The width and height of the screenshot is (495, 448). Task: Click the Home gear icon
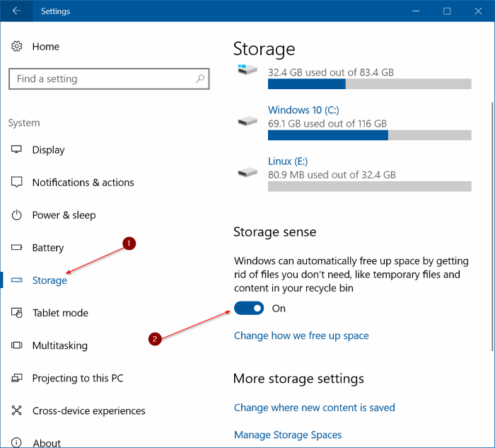17,47
